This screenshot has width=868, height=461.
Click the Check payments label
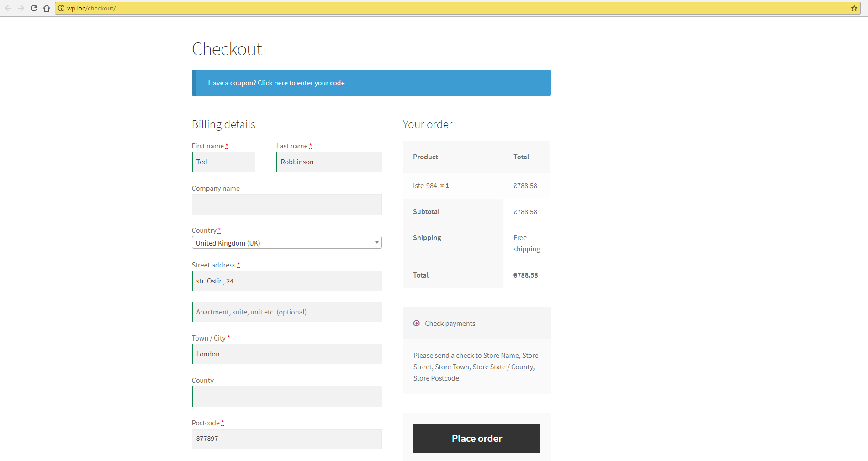[x=450, y=324]
